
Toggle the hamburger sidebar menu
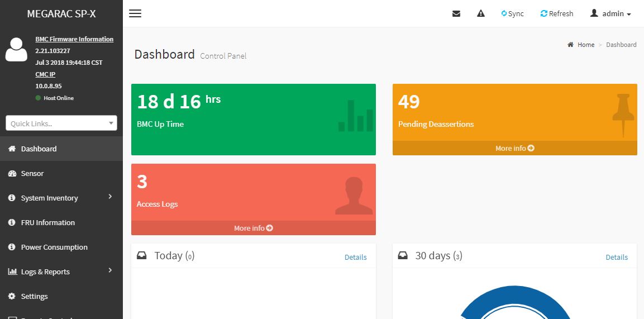[x=135, y=13]
